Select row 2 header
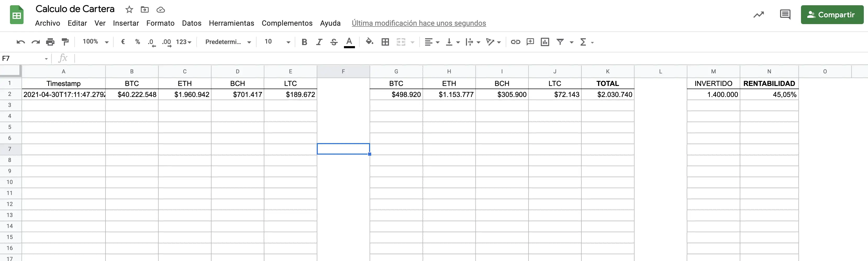The height and width of the screenshot is (261, 868). (x=9, y=94)
